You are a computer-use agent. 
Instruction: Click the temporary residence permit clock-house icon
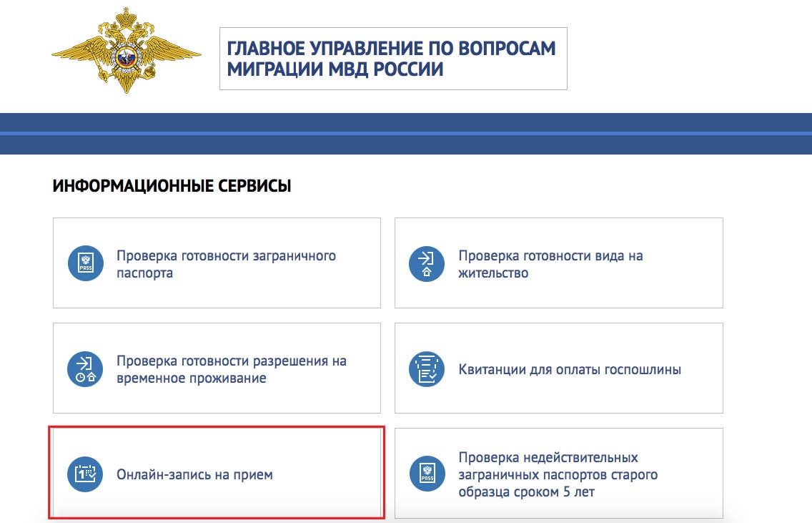(86, 369)
